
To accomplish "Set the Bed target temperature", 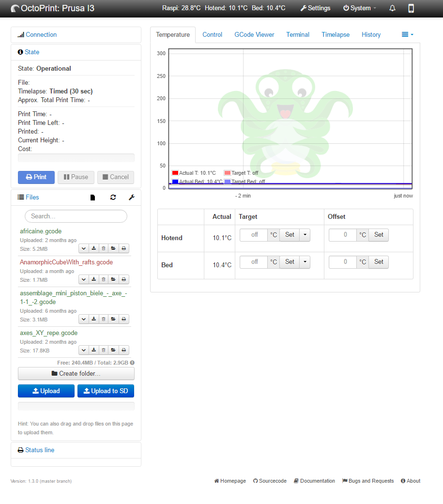I will point(290,262).
